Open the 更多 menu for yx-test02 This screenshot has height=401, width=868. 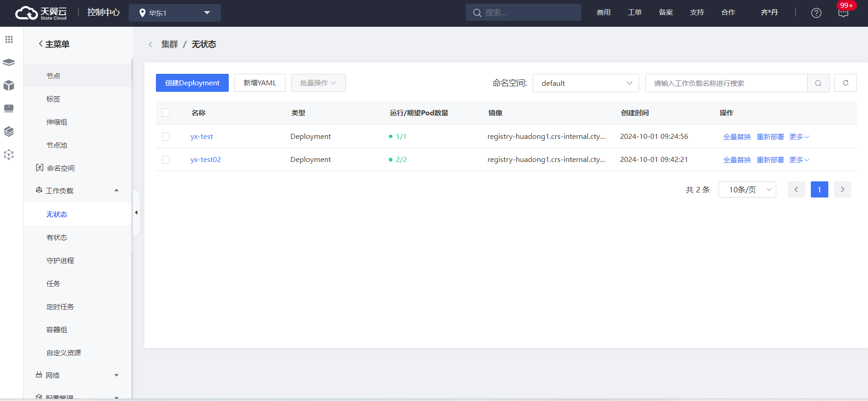799,160
